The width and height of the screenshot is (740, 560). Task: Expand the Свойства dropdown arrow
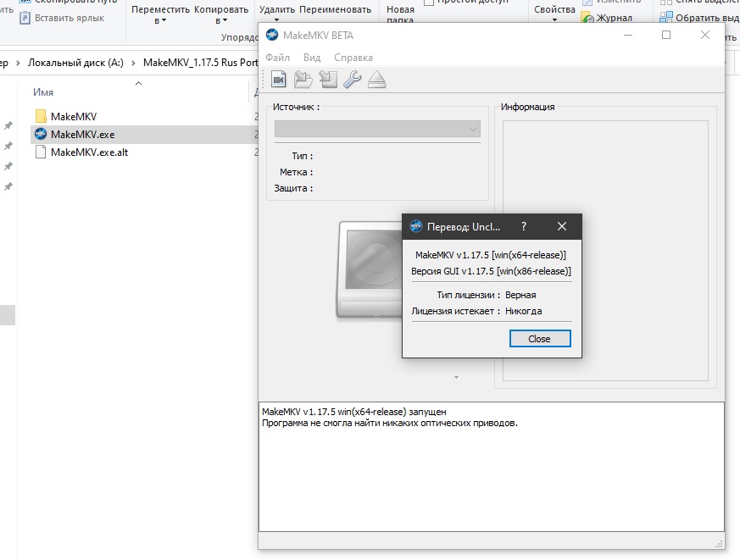pyautogui.click(x=554, y=18)
